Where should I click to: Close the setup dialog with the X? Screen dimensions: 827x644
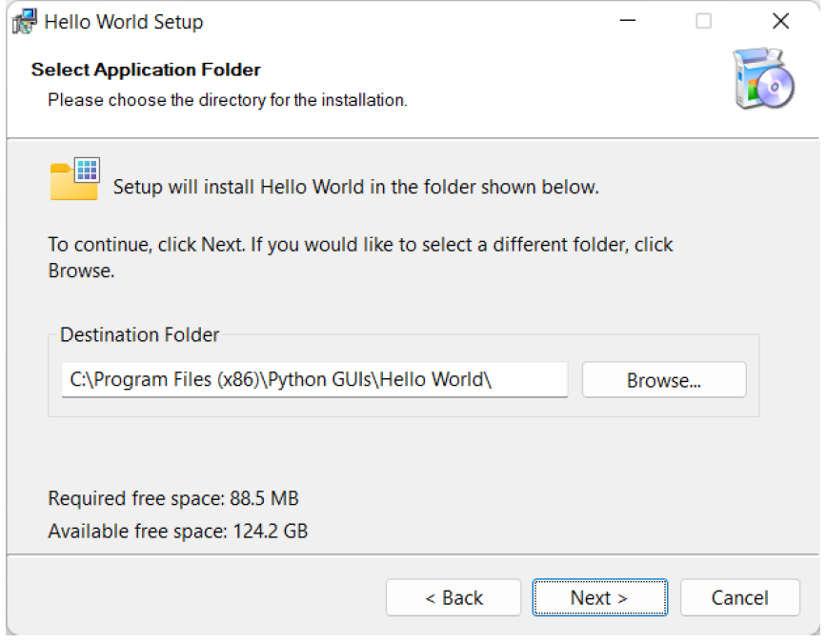[780, 21]
